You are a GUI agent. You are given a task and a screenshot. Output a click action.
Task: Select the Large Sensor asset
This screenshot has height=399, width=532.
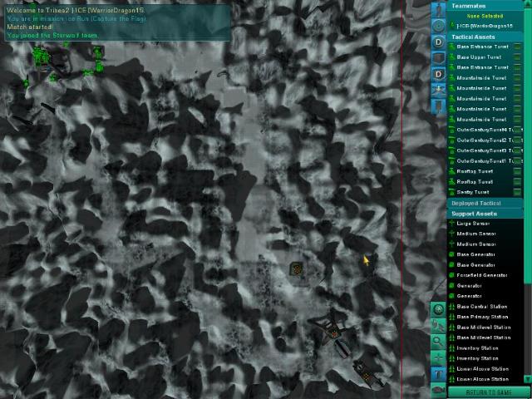coord(485,224)
